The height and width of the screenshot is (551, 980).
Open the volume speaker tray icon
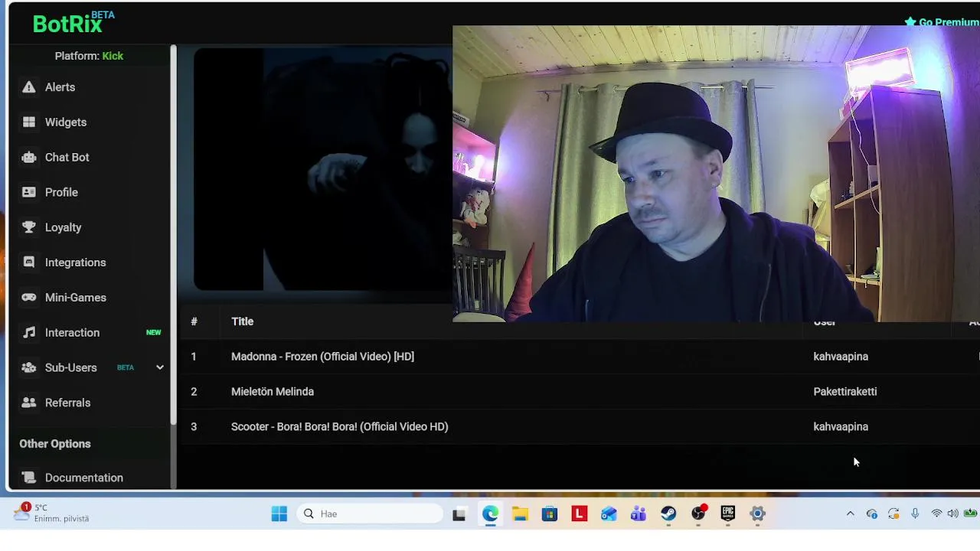952,514
